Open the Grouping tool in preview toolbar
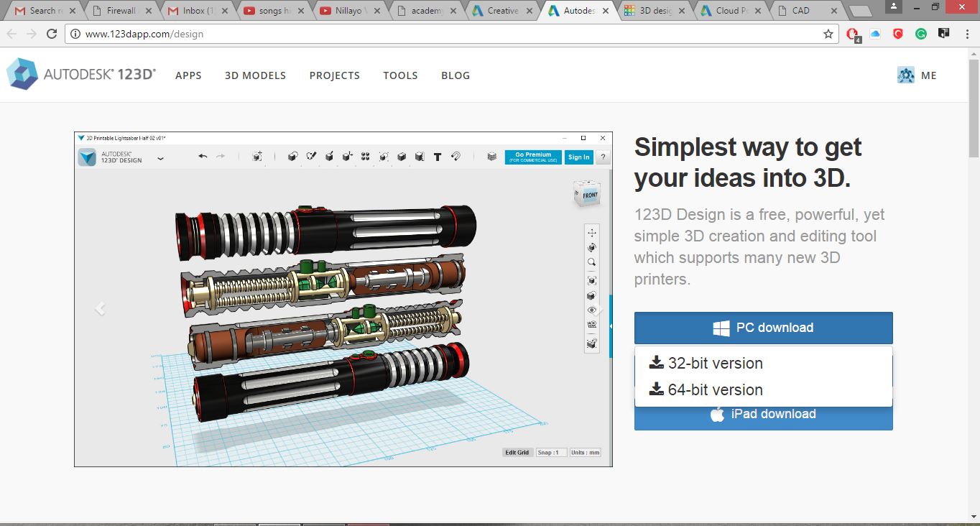Image resolution: width=980 pixels, height=526 pixels. (x=384, y=157)
